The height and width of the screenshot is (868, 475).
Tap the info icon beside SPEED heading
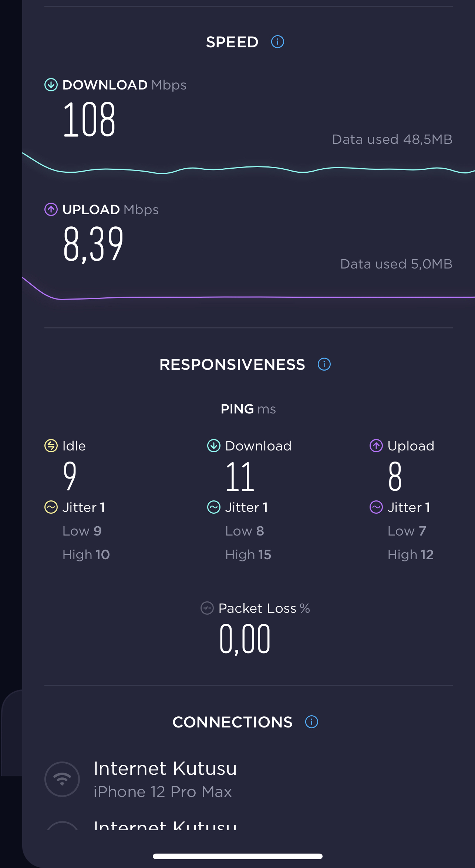[x=277, y=42]
